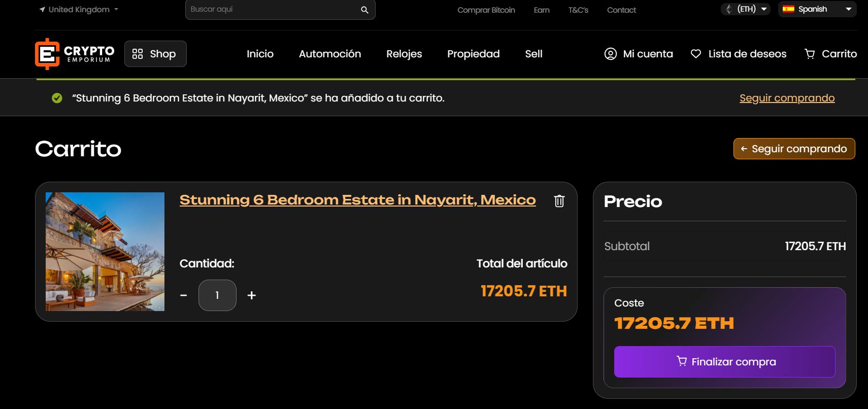This screenshot has height=409, width=868.
Task: Expand the ETH currency selector
Action: tap(745, 9)
